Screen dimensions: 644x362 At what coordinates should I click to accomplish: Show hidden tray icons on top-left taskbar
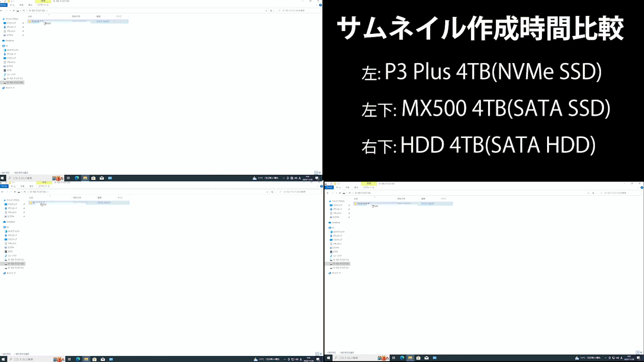284,178
